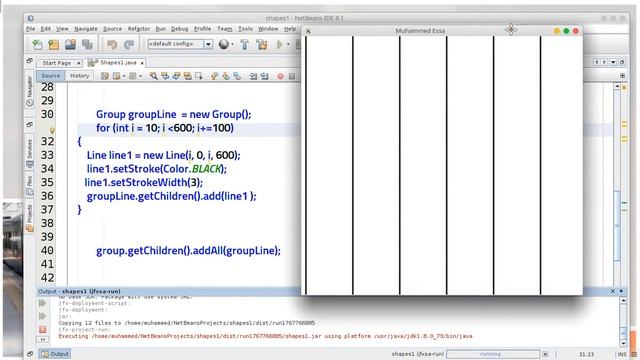Click the New File toolbar icon
640x360 pixels.
click(37, 44)
